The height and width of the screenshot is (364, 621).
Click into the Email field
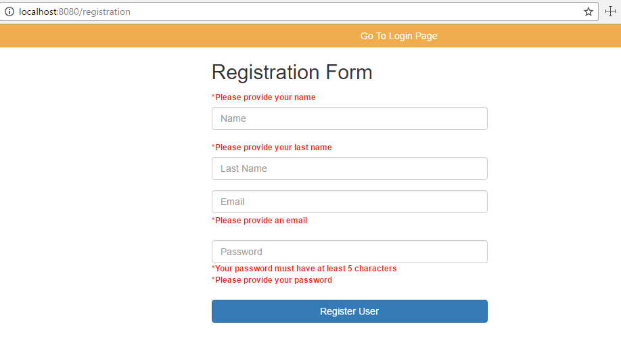pyautogui.click(x=349, y=202)
